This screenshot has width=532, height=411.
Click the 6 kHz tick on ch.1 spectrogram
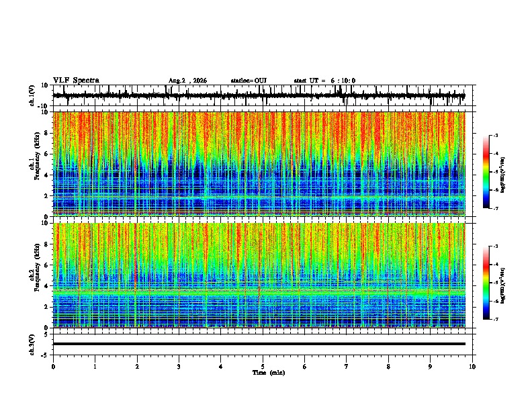(x=47, y=154)
